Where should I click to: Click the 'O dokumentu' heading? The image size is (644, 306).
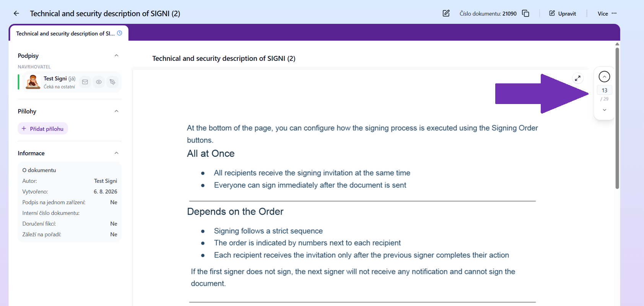[39, 170]
